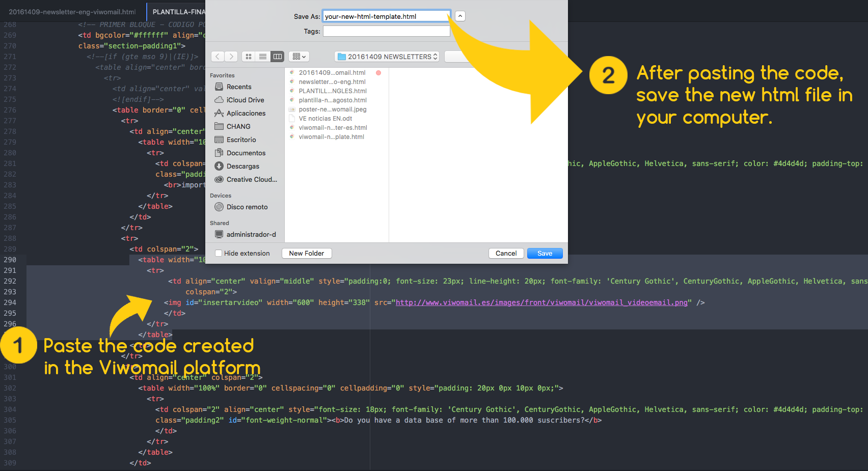This screenshot has height=471, width=868.
Task: Collapse the save dialog with chevron button
Action: pyautogui.click(x=460, y=16)
